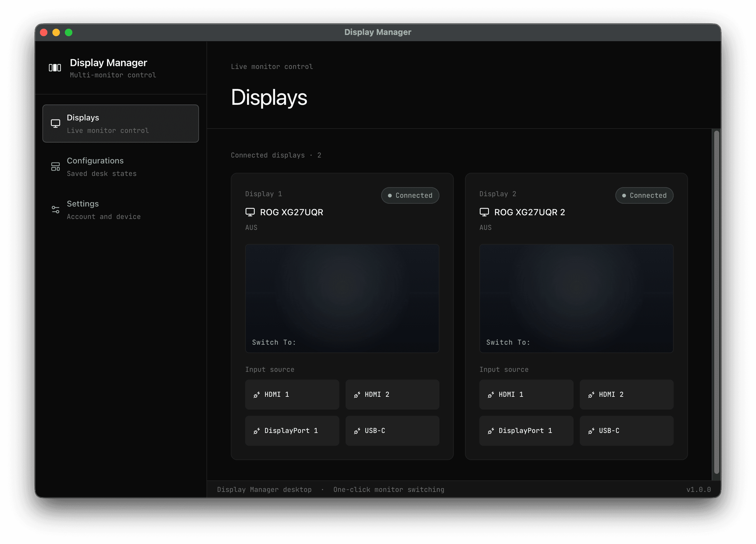Click 'Multi-monitor control' subtitle in sidebar

tap(113, 75)
